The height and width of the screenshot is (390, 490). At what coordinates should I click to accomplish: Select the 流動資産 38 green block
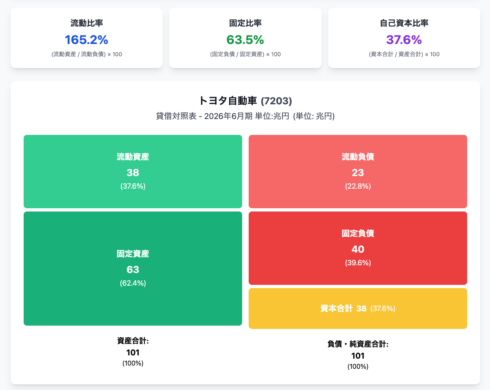133,171
